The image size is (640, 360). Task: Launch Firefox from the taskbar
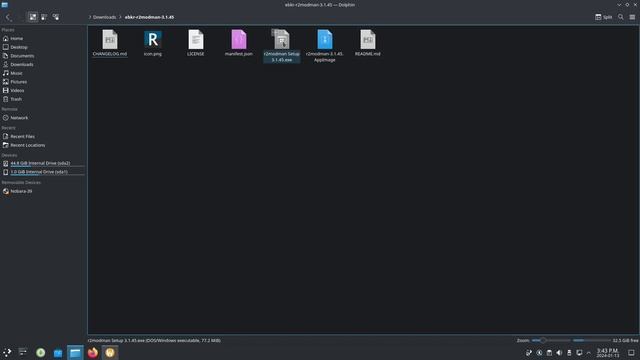tap(93, 353)
